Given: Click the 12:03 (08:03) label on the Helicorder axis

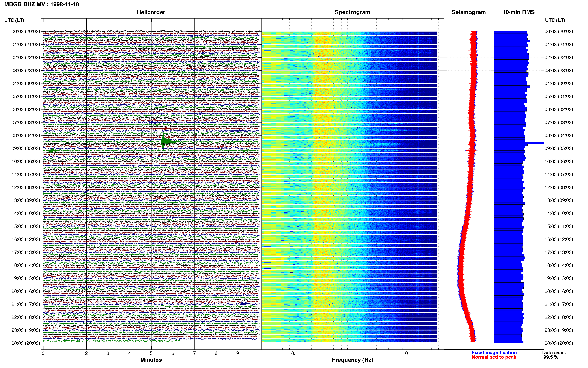Looking at the screenshot, I should 26,187.
